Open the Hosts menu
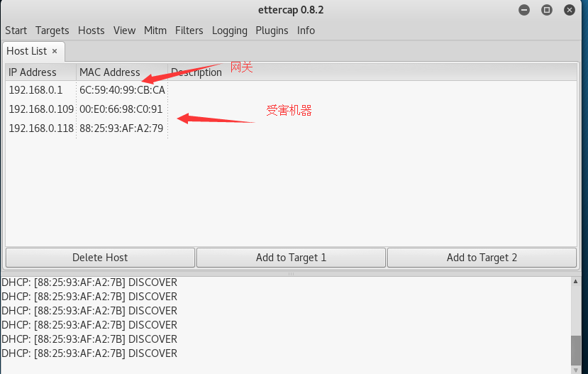 pos(91,31)
